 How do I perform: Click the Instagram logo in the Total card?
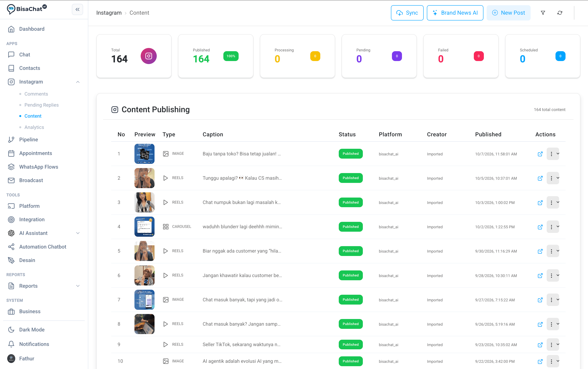tap(149, 56)
